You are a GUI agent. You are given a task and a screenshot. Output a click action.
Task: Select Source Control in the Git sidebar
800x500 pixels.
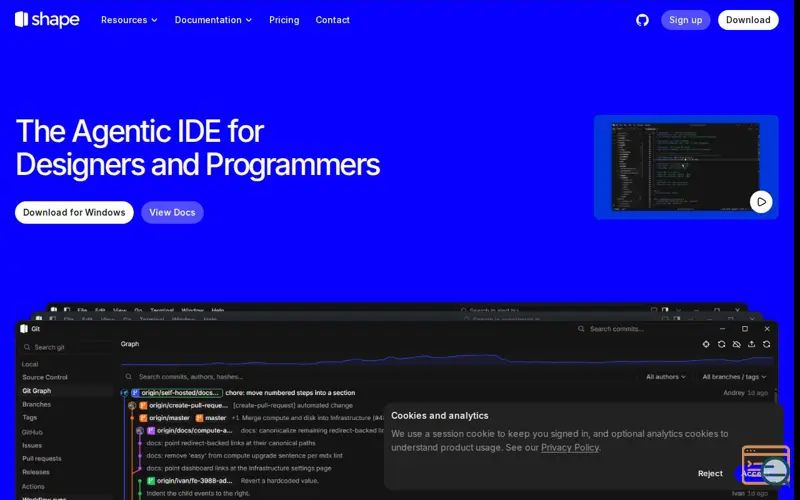coord(45,378)
